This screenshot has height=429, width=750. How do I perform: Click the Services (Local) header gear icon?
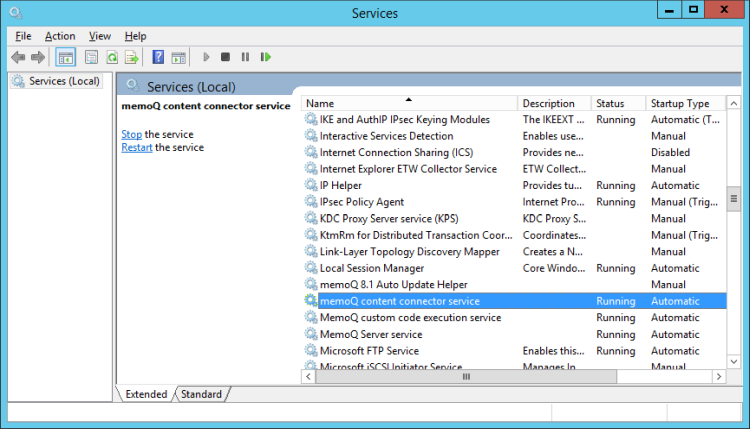(132, 86)
